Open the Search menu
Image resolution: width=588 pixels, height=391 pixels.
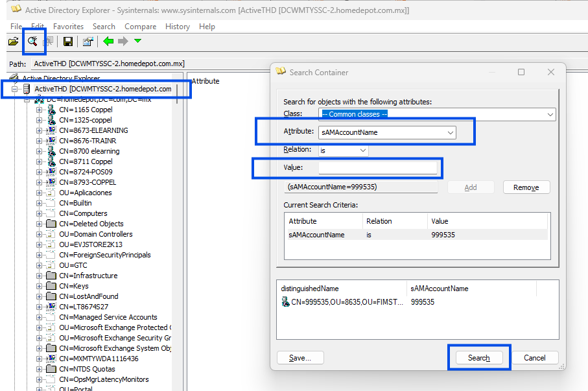pyautogui.click(x=104, y=27)
